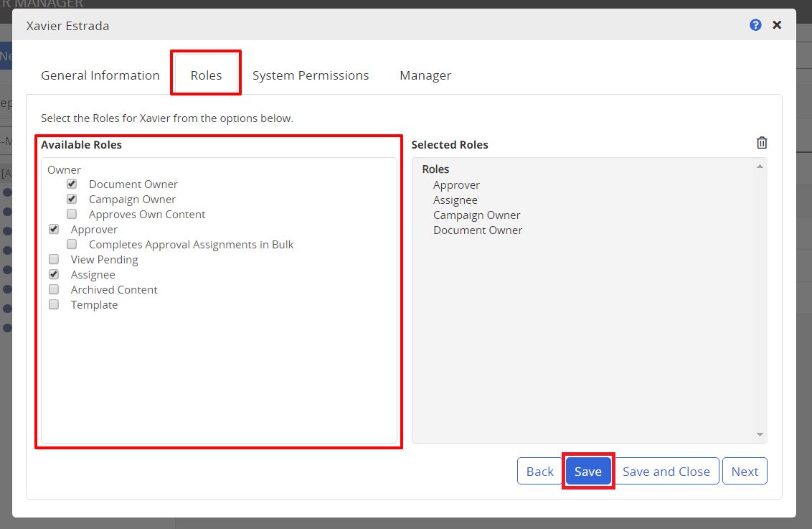Enable the Approves Own Content checkbox
Image resolution: width=812 pixels, height=529 pixels.
[71, 214]
